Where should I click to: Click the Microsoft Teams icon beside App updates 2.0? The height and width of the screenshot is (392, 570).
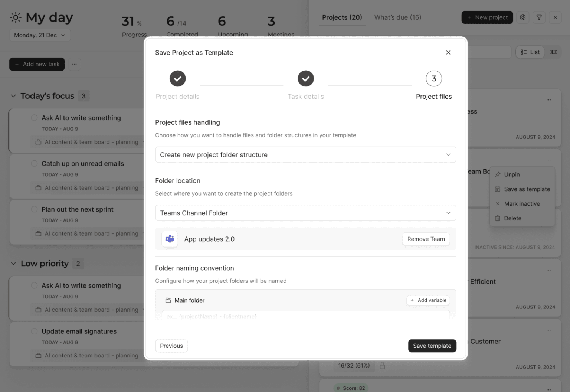click(x=170, y=239)
